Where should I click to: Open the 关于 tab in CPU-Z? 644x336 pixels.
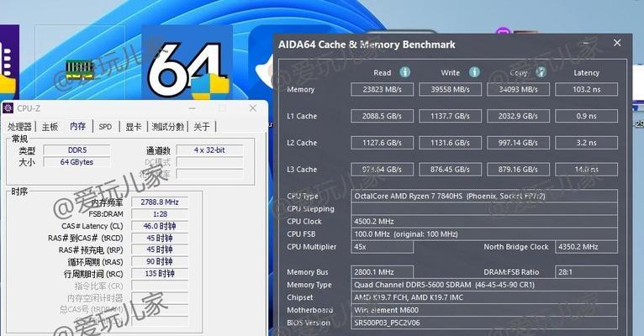[201, 127]
